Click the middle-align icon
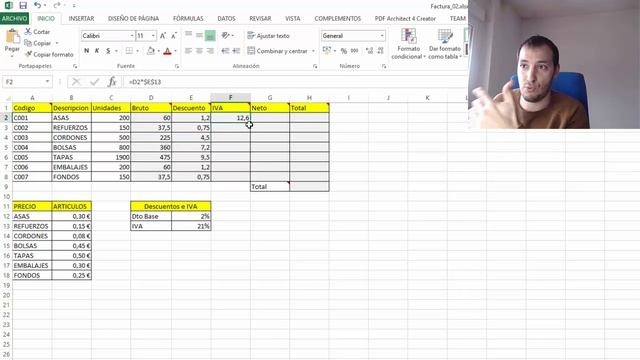 [199, 36]
